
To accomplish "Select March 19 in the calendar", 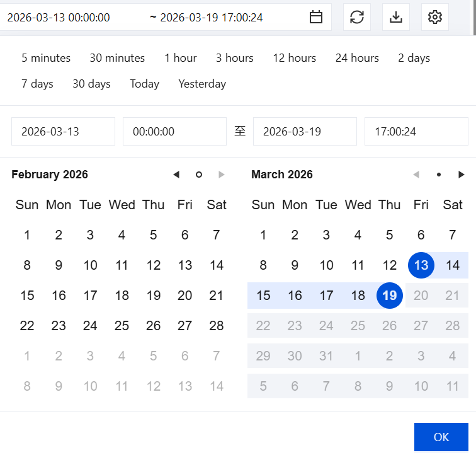I will pyautogui.click(x=390, y=296).
